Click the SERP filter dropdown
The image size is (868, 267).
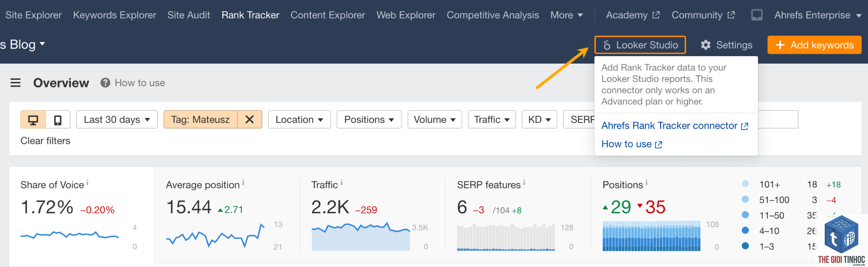point(579,120)
